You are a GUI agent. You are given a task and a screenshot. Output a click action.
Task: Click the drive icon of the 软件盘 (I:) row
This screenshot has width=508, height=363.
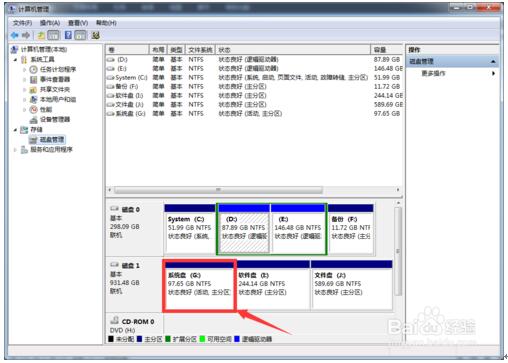coord(111,96)
